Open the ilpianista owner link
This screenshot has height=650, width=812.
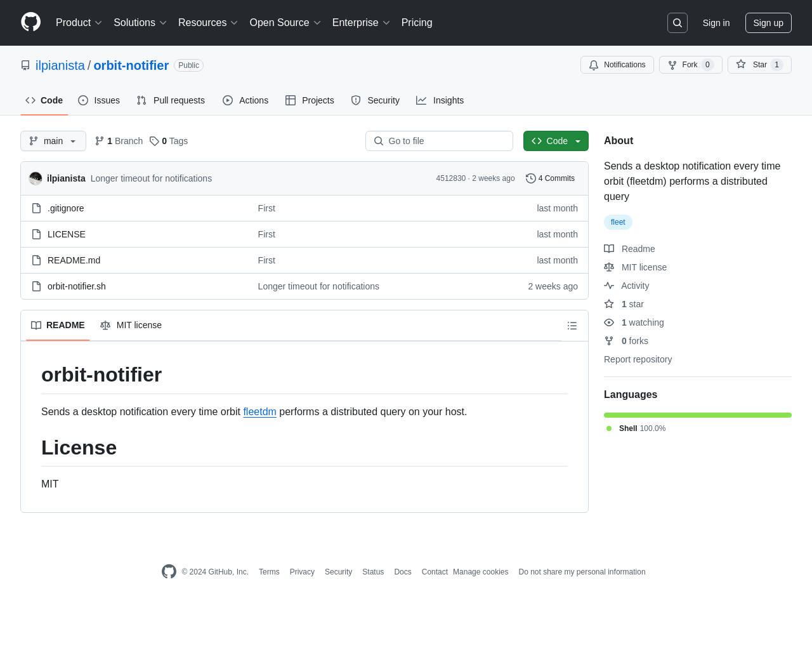pyautogui.click(x=60, y=65)
